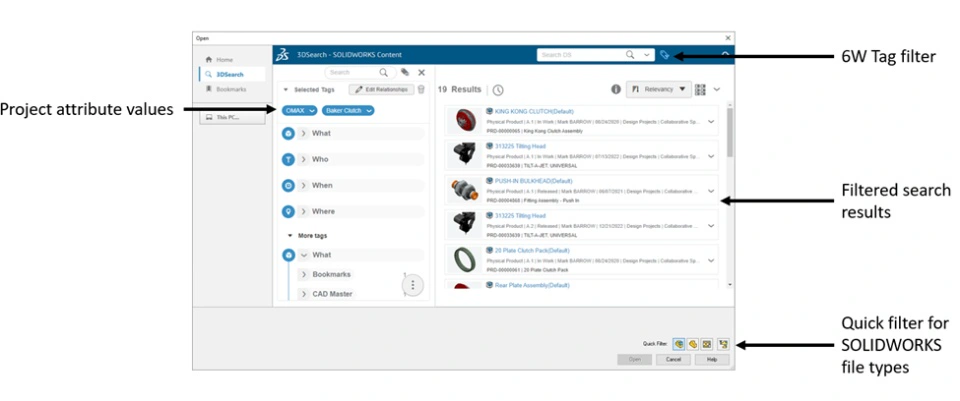Click the magnifier icon in Search DS field
Image resolution: width=960 pixels, height=401 pixels.
pos(630,55)
